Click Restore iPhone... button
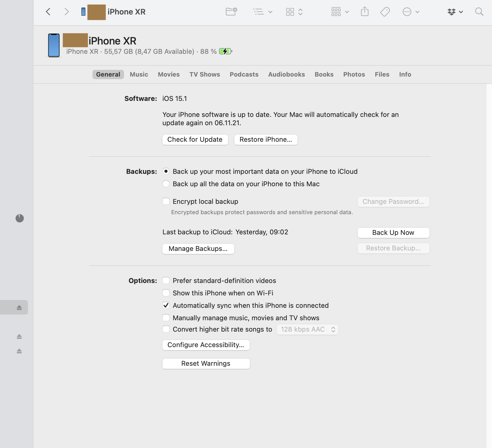 point(266,139)
